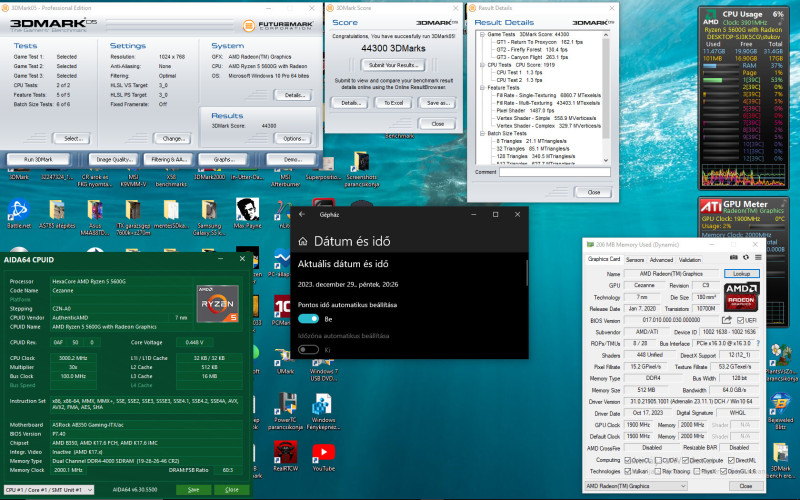Click the GPU-Z refresh icon
This screenshot has width=800, height=500.
pyautogui.click(x=746, y=258)
